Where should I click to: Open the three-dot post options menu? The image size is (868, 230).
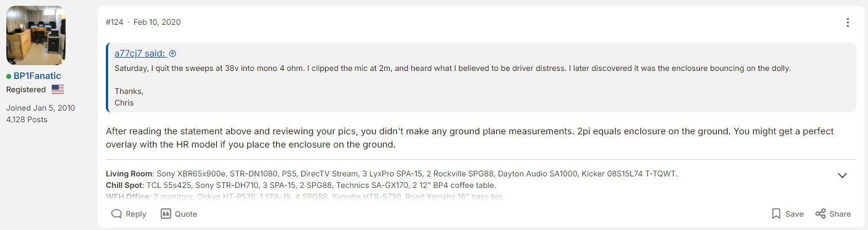pos(847,22)
